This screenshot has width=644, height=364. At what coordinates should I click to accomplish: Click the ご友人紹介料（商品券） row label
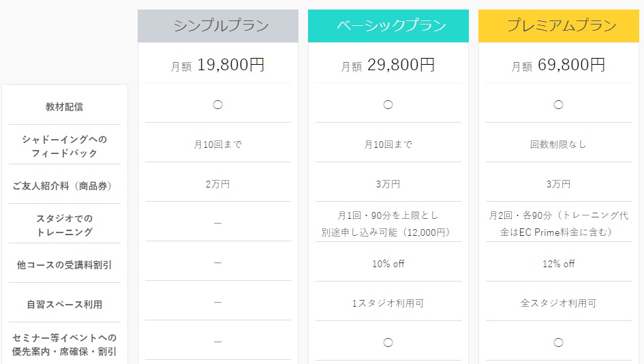click(65, 186)
